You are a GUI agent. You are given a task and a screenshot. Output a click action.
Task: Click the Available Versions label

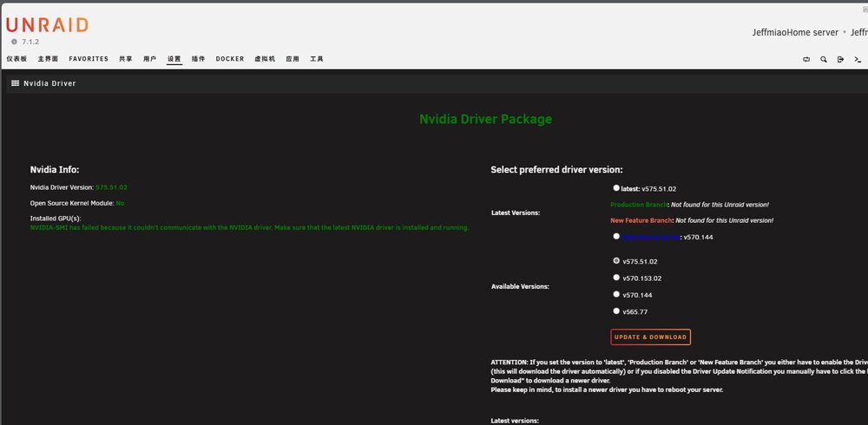(520, 286)
